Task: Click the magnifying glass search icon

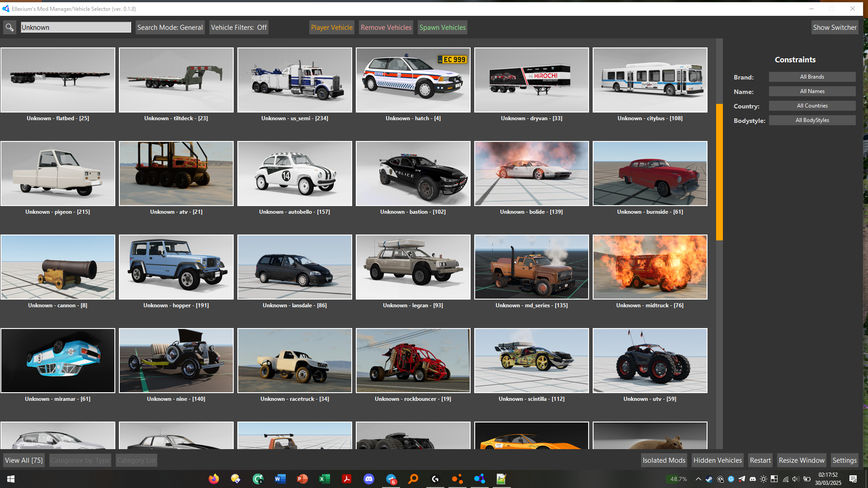Action: click(9, 28)
